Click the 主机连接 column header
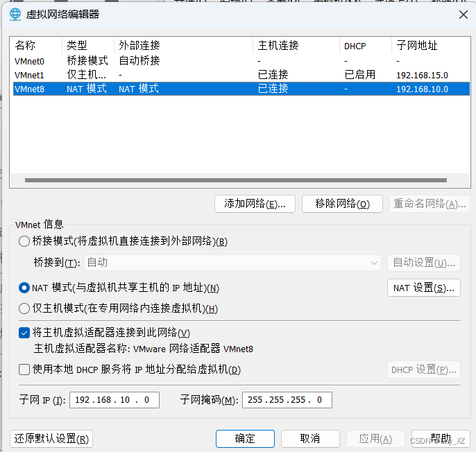This screenshot has height=452, width=476. (x=296, y=46)
